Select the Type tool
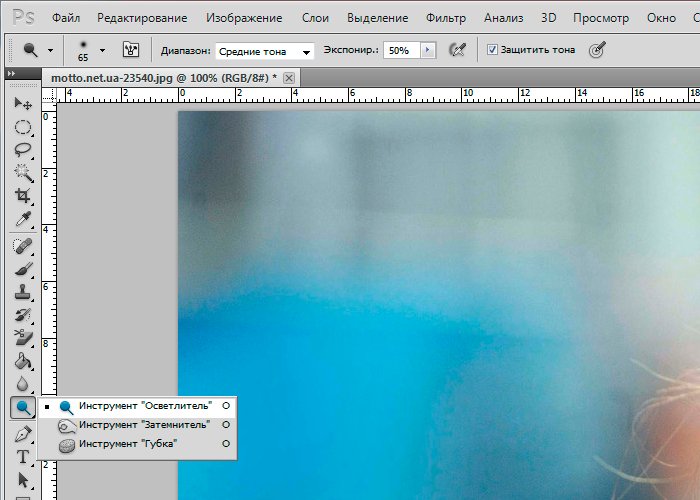The image size is (700, 500). [x=22, y=457]
